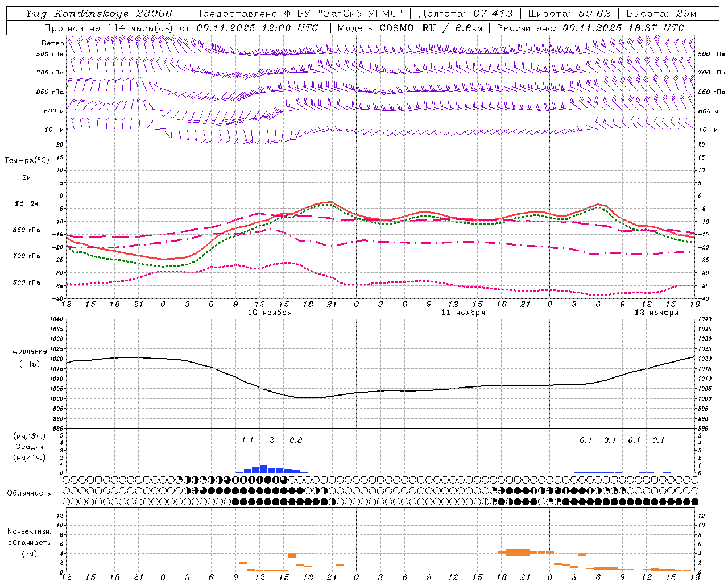This screenshot has width=728, height=582.
Task: Click the largest orange convective cloud bar near 21h
Action: pyautogui.click(x=518, y=552)
